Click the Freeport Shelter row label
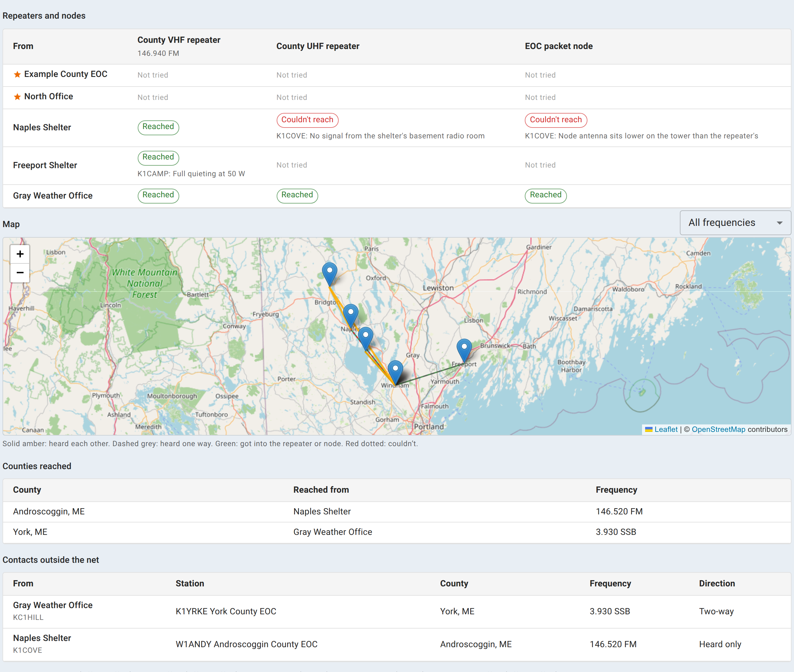Screen dimensions: 794x672 point(45,165)
